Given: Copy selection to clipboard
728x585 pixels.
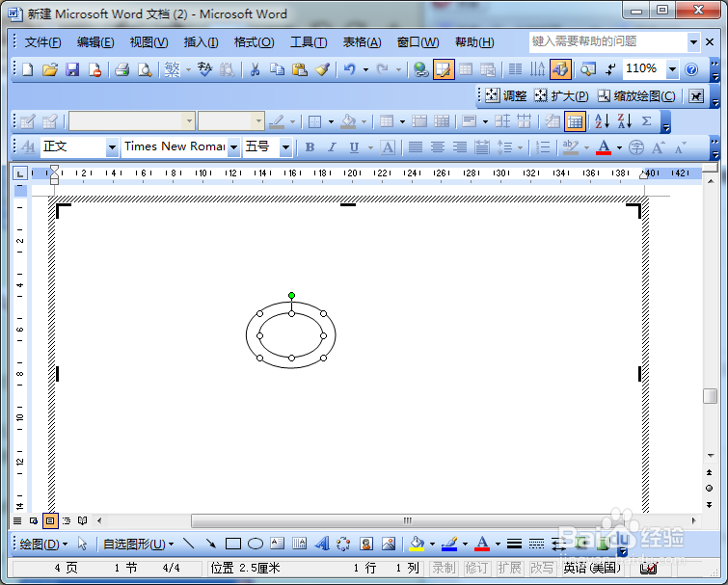Looking at the screenshot, I should pyautogui.click(x=277, y=69).
